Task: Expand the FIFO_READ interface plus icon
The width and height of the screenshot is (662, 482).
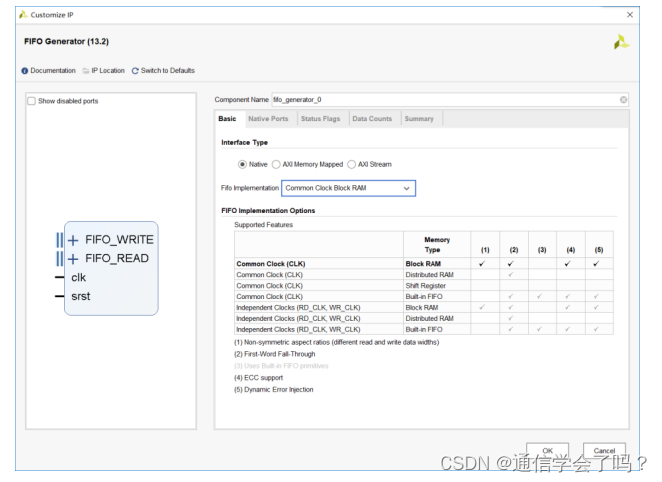Action: 73,259
